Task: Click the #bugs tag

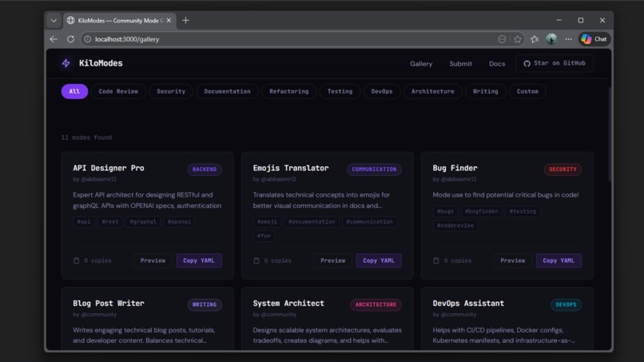Action: point(445,212)
